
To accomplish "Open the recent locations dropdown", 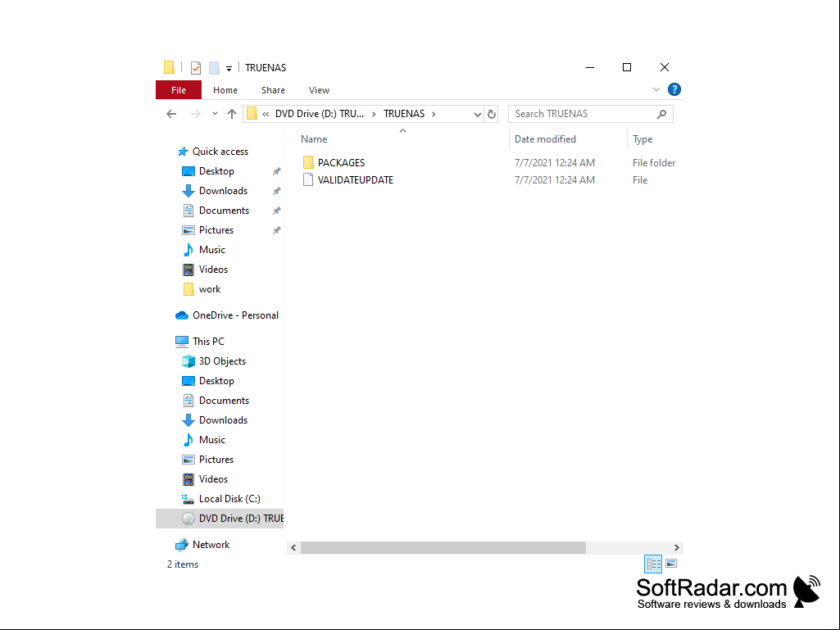I will click(215, 114).
